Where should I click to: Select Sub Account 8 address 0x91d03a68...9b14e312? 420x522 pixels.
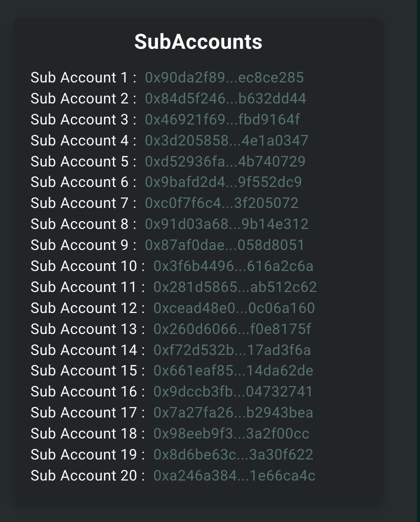(226, 224)
